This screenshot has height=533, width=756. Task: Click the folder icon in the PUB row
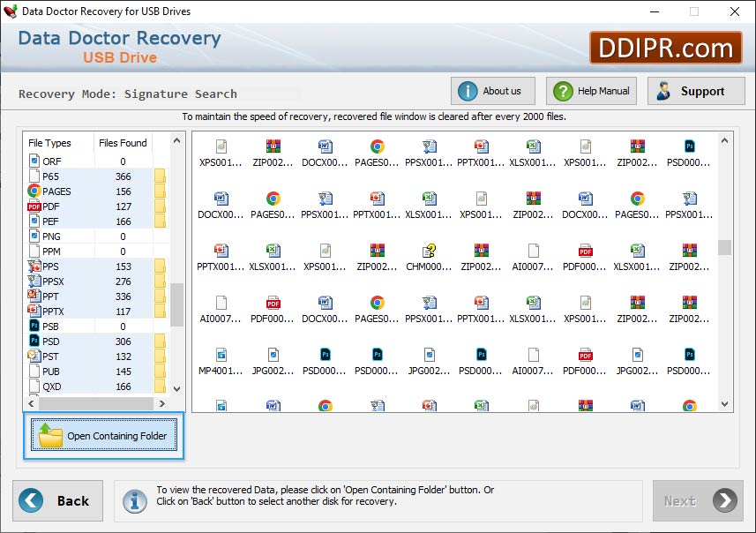(160, 371)
